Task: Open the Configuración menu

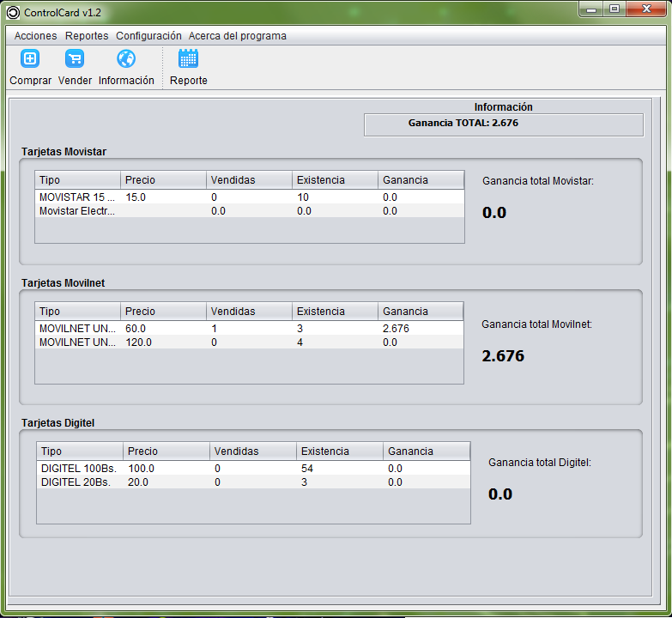Action: coord(148,36)
